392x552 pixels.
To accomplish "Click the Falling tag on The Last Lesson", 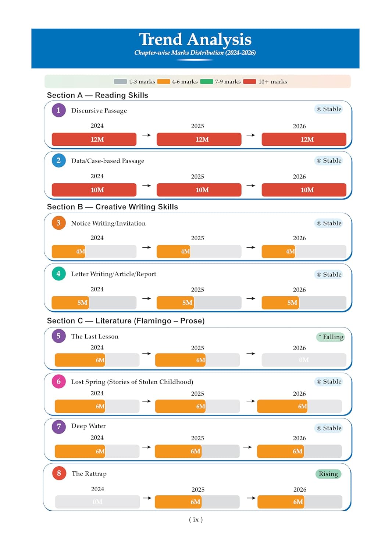I will pos(330,337).
